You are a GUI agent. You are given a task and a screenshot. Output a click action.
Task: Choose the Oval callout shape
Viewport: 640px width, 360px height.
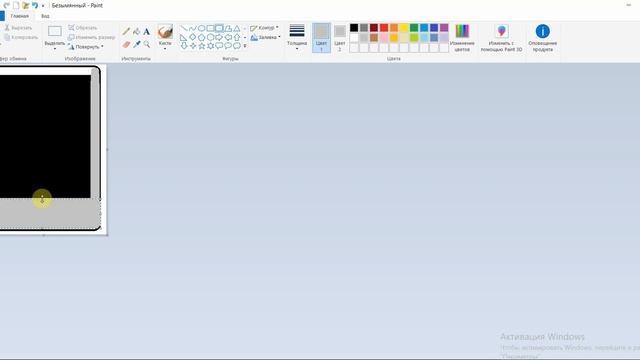click(x=228, y=46)
